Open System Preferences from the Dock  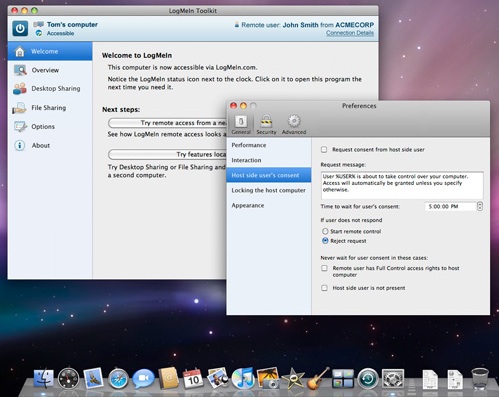tap(393, 379)
